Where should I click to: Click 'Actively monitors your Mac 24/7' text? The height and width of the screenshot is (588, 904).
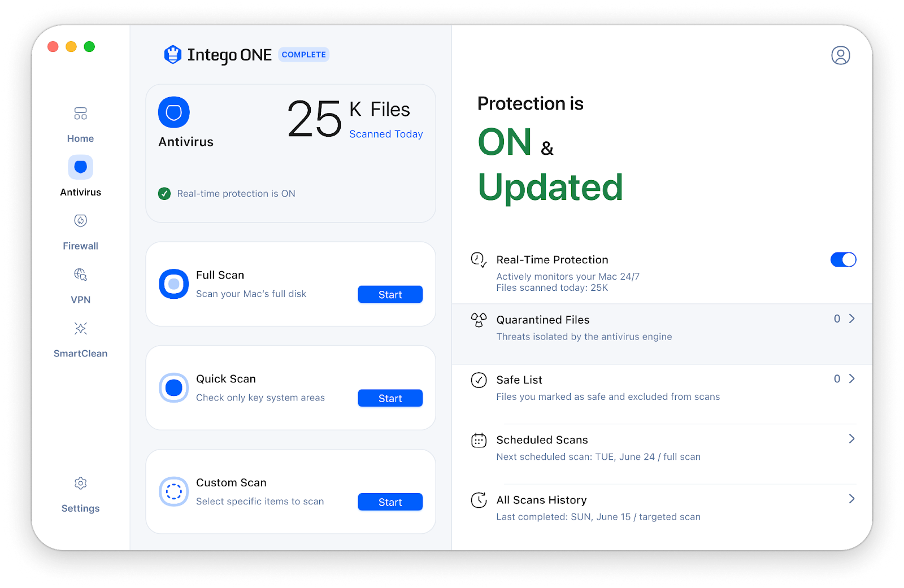[568, 277]
